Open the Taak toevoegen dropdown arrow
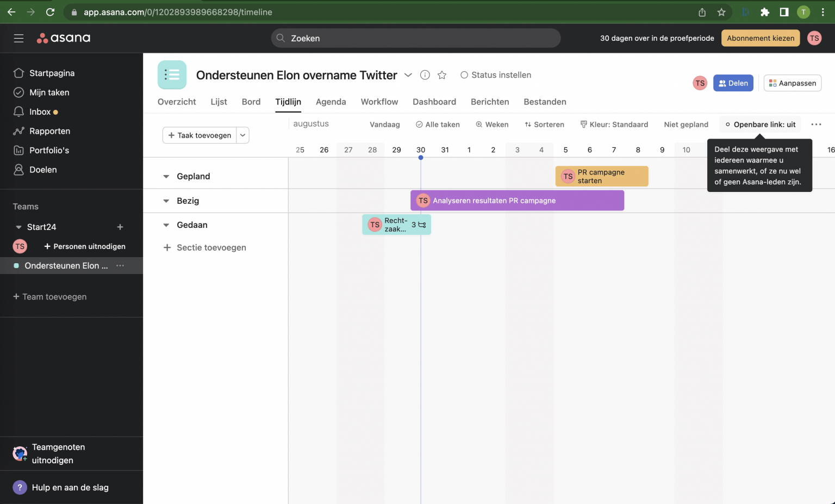Viewport: 835px width, 504px height. coord(242,135)
